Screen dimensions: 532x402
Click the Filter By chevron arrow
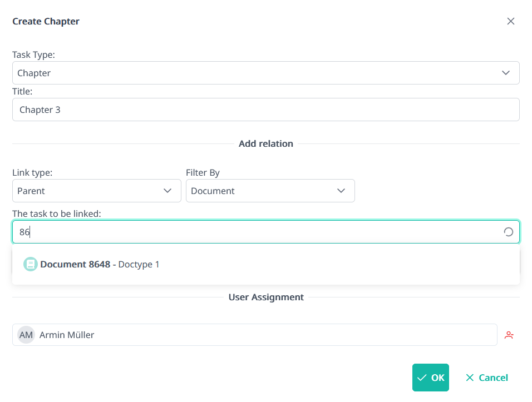(x=341, y=191)
